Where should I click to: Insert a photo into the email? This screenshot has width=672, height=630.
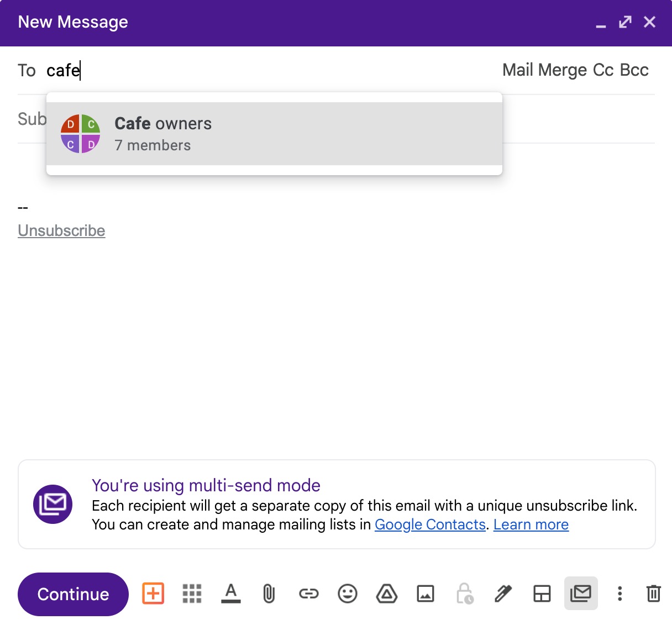pyautogui.click(x=425, y=594)
